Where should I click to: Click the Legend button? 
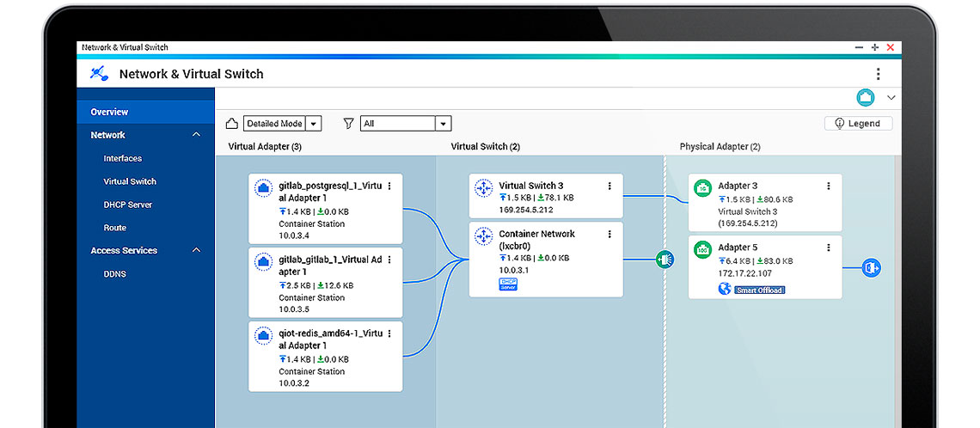click(858, 124)
